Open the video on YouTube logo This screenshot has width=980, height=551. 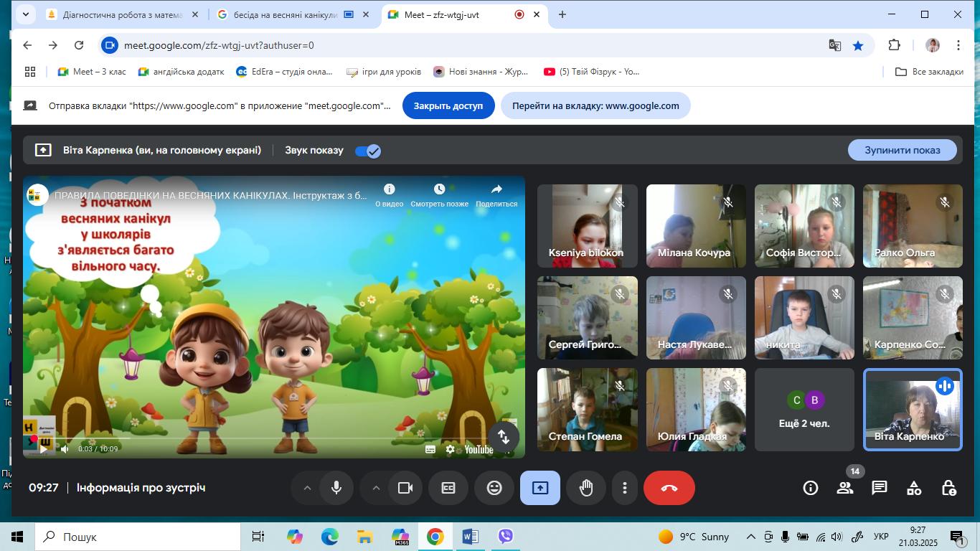pos(479,449)
